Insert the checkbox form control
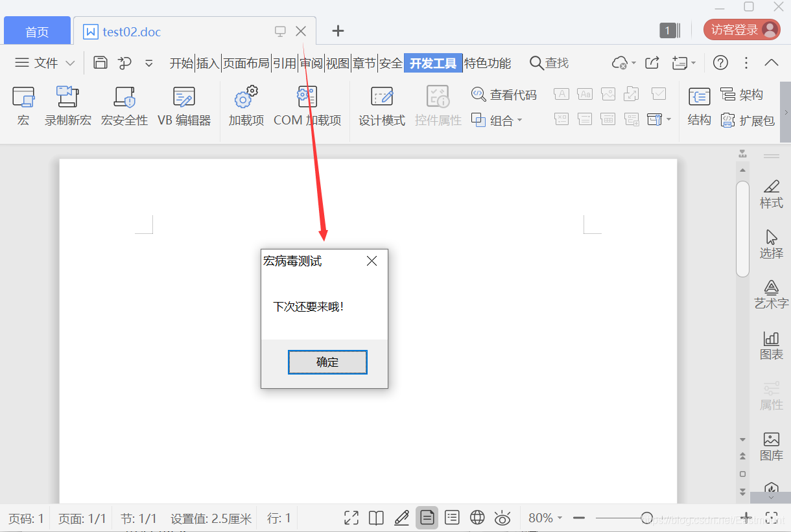 (659, 94)
